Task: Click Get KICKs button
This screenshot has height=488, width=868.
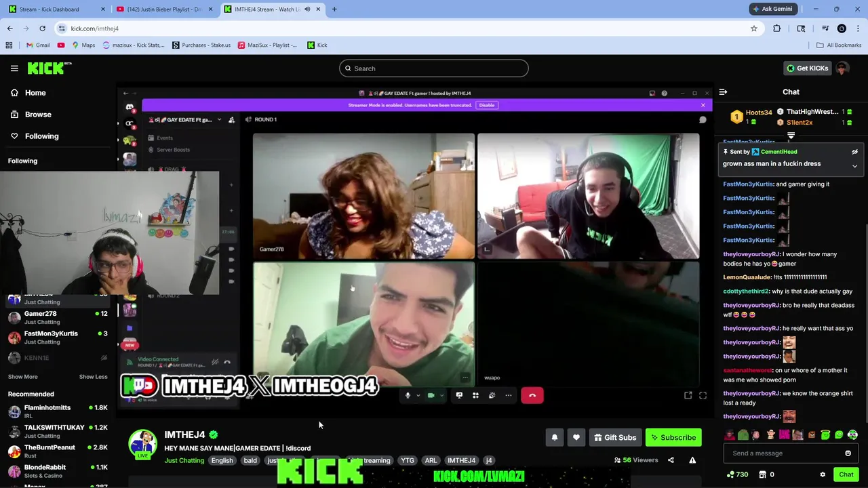Action: [807, 68]
